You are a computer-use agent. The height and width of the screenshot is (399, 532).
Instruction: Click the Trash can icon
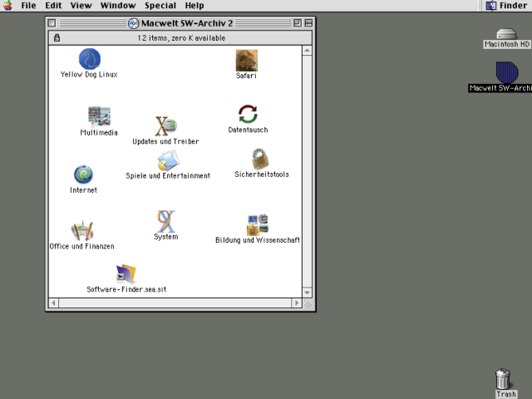tap(503, 379)
